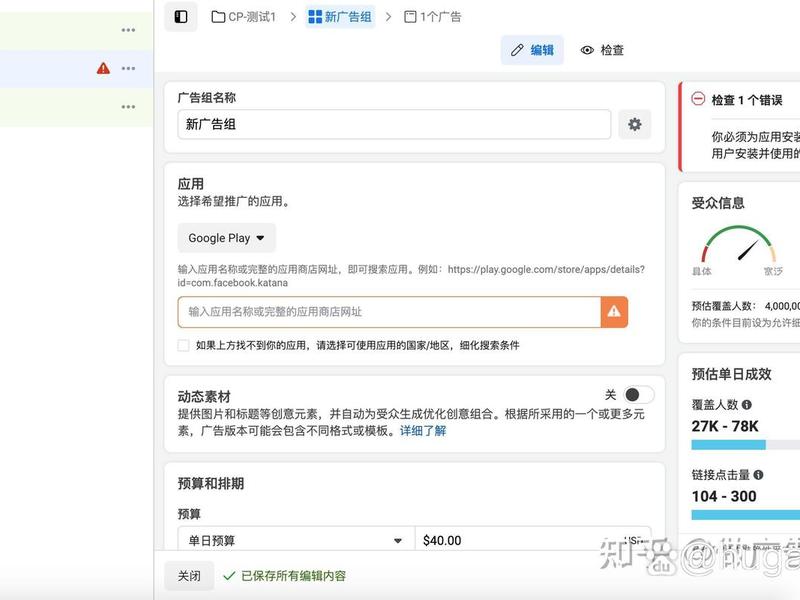Click the 广告组名称 input field

[x=394, y=124]
